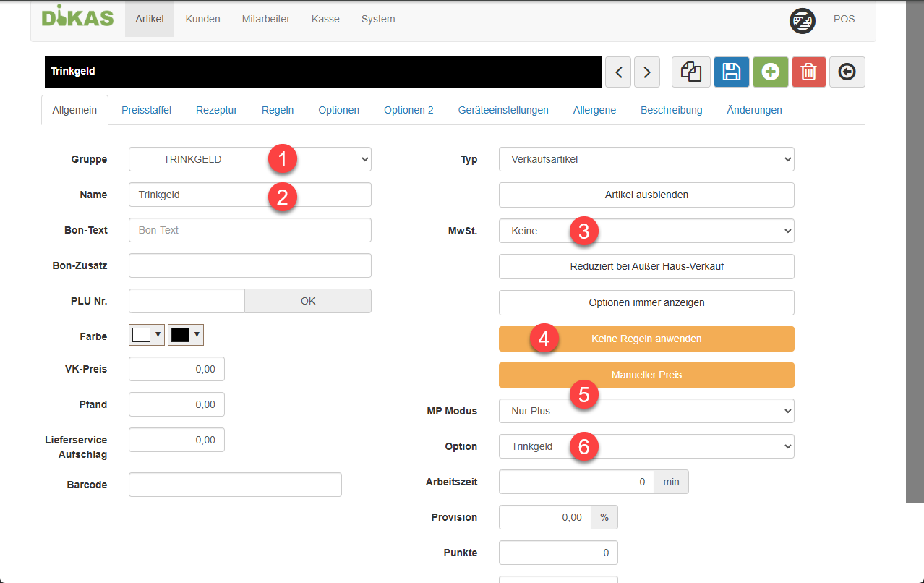Toggle 'Manueller Preis' option
The width and height of the screenshot is (924, 583).
(646, 375)
